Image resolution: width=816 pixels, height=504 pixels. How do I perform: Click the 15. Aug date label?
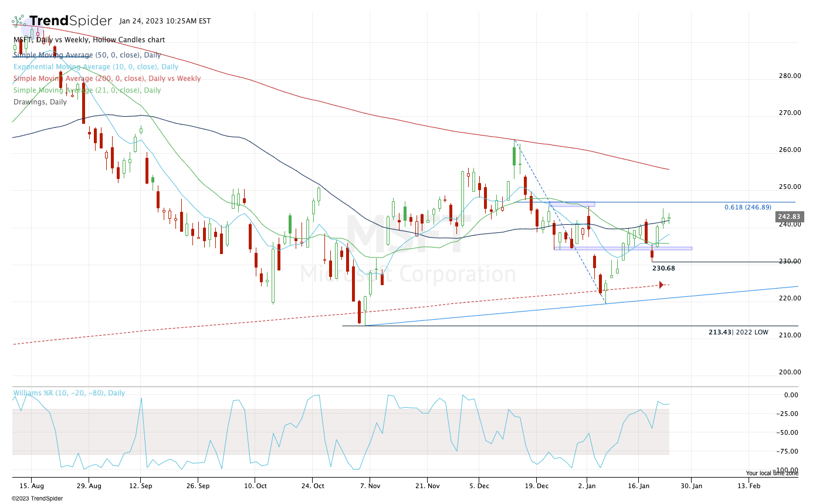(31, 486)
